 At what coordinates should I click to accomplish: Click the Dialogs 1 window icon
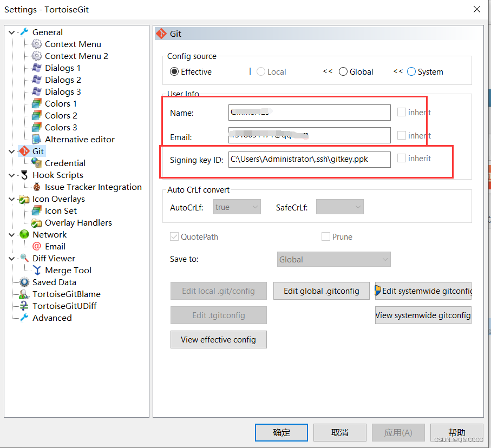(x=37, y=68)
